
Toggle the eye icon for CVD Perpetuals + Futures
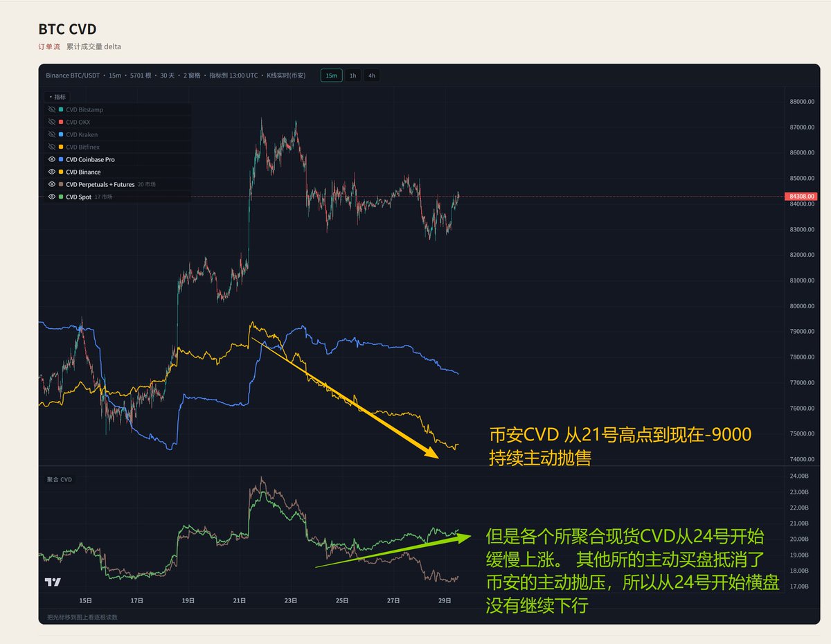pyautogui.click(x=52, y=184)
